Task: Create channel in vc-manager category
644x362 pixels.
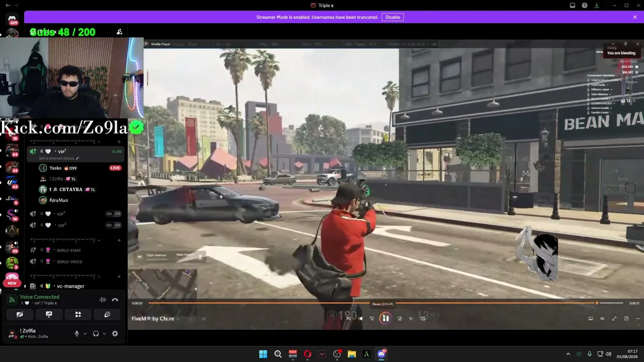Action: coord(119,276)
